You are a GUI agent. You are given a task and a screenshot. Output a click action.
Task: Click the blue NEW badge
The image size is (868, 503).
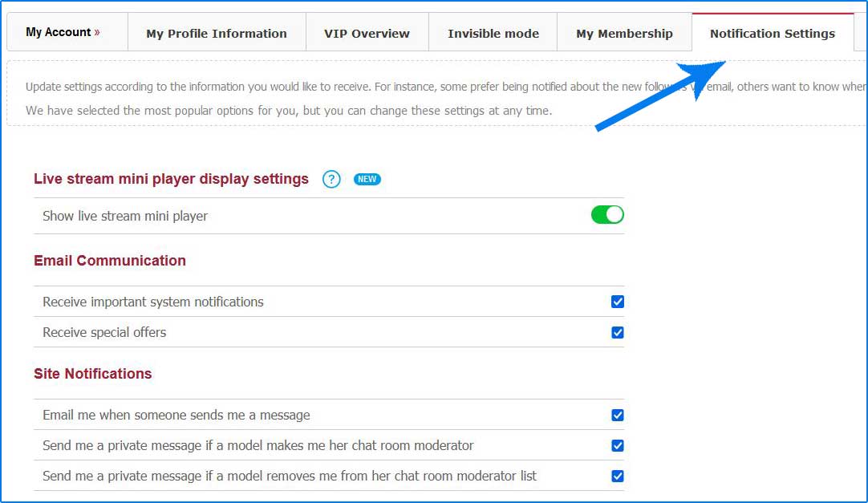point(367,179)
